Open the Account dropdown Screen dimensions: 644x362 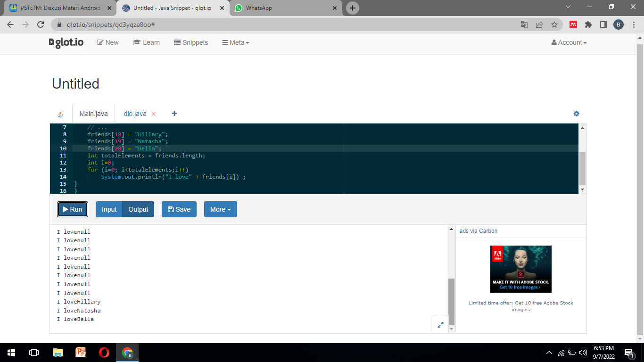point(569,42)
